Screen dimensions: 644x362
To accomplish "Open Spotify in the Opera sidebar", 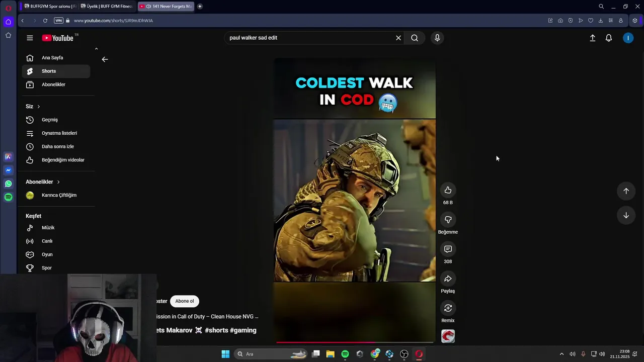I will [8, 197].
